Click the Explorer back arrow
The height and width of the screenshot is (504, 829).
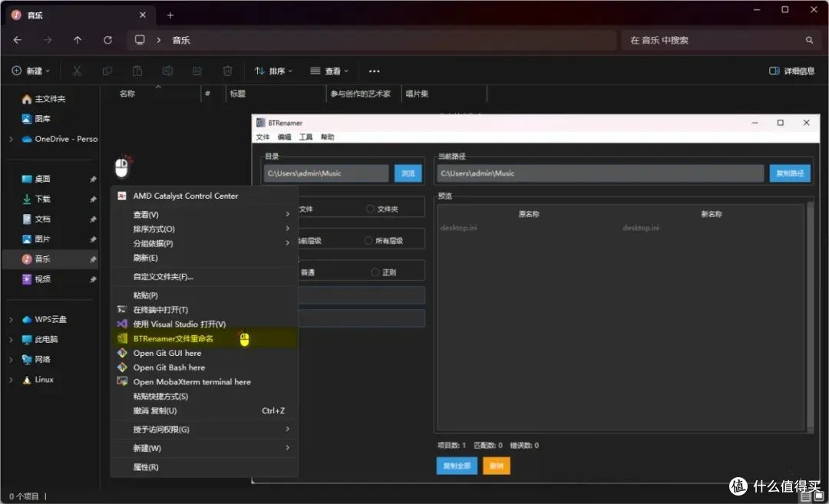[x=18, y=40]
